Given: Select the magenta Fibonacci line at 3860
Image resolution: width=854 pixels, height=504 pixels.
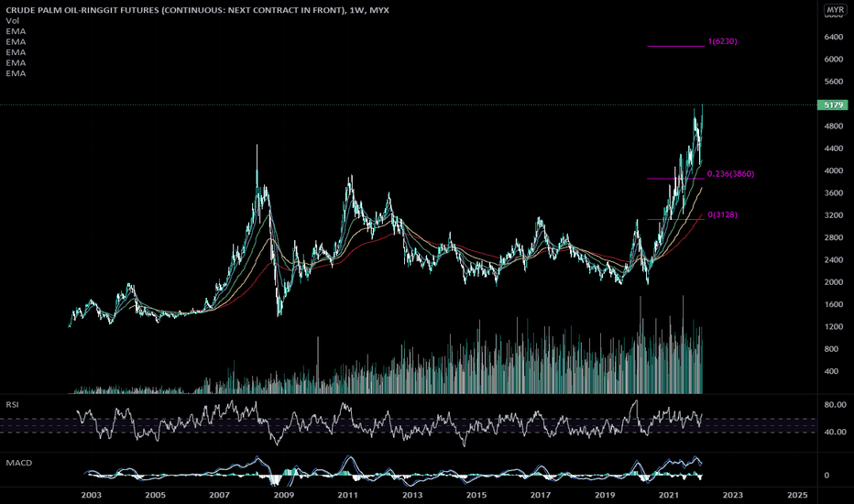Looking at the screenshot, I should (675, 179).
